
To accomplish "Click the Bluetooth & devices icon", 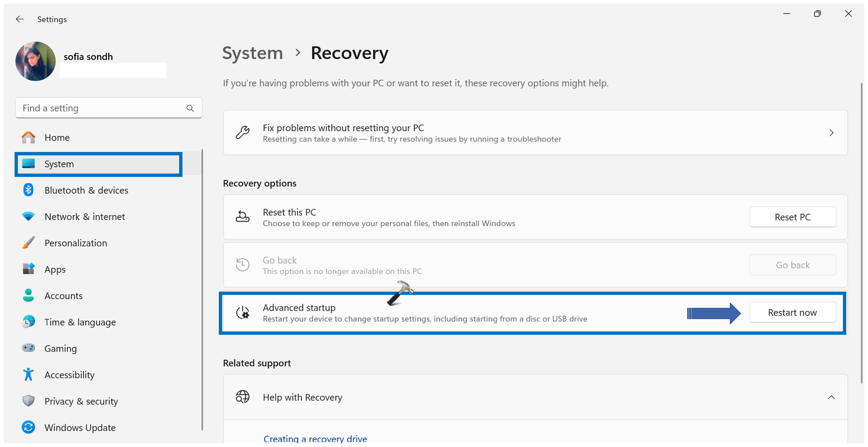I will tap(28, 190).
